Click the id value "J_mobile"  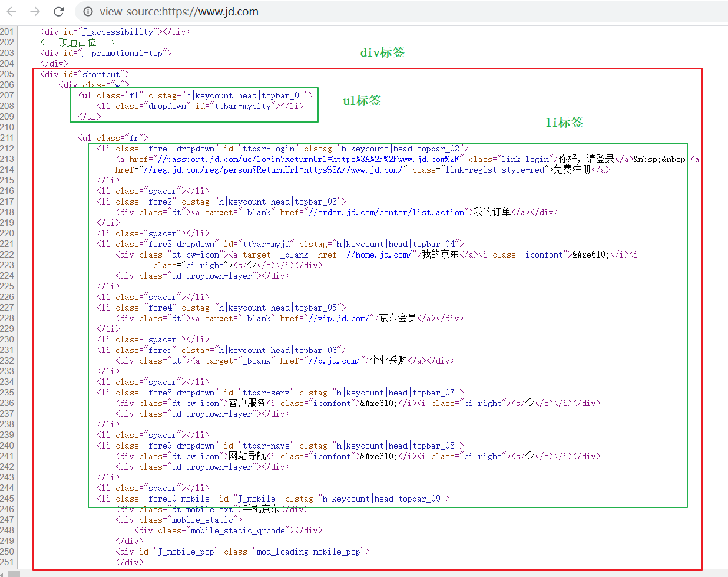tap(257, 499)
